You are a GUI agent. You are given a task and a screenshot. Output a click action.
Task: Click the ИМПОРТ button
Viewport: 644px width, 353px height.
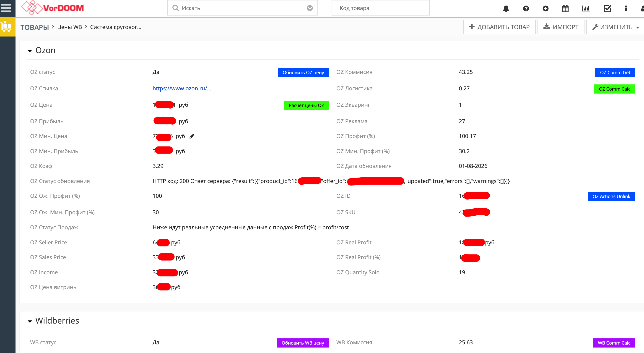click(x=561, y=27)
